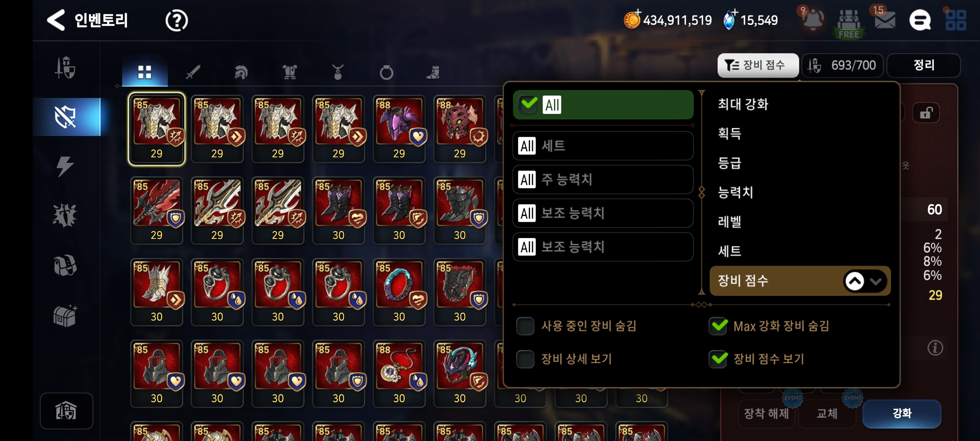The image size is (980, 441).
Task: Select the weapon sword category tab
Action: pyautogui.click(x=193, y=72)
